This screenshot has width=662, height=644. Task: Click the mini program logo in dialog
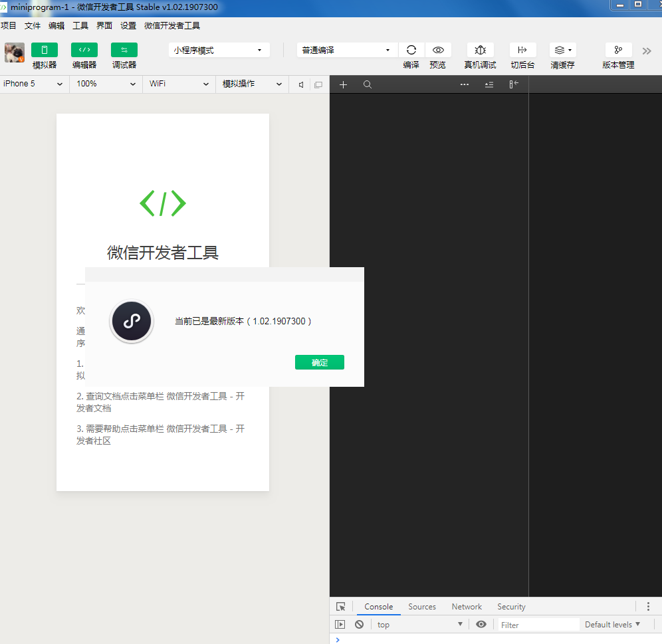coord(132,321)
